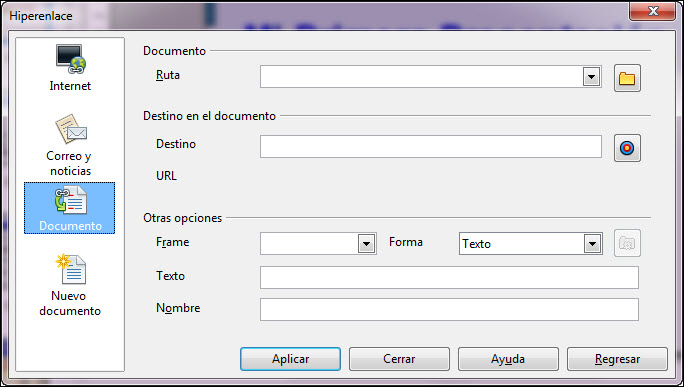Click into the Texto input field
The image size is (684, 387).
pyautogui.click(x=449, y=277)
